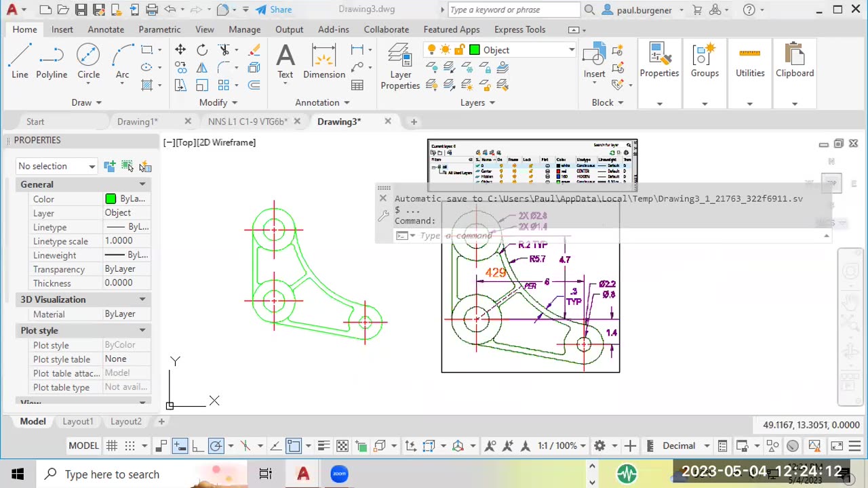Collapse the General section
868x488 pixels.
(142, 184)
